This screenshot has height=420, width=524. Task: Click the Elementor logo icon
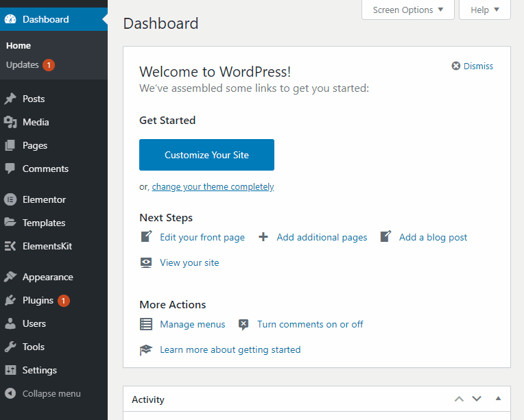point(10,199)
